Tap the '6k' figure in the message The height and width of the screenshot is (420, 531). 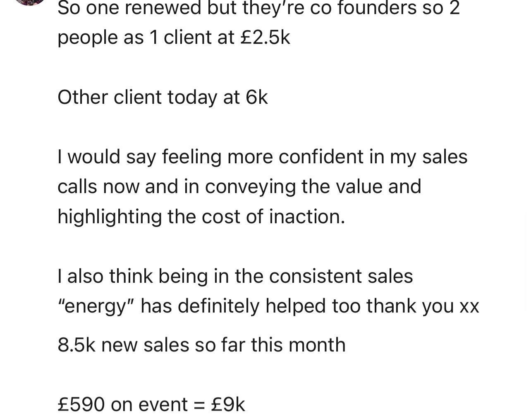257,98
